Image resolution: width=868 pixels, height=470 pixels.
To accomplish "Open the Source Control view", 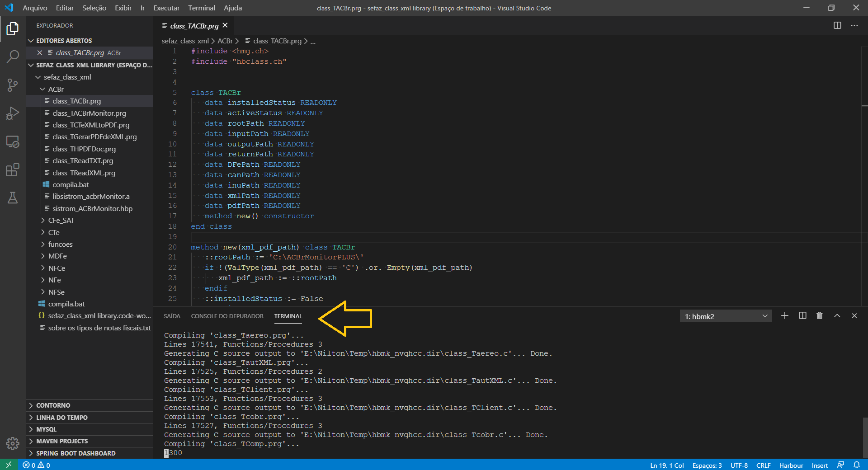I will click(x=13, y=85).
